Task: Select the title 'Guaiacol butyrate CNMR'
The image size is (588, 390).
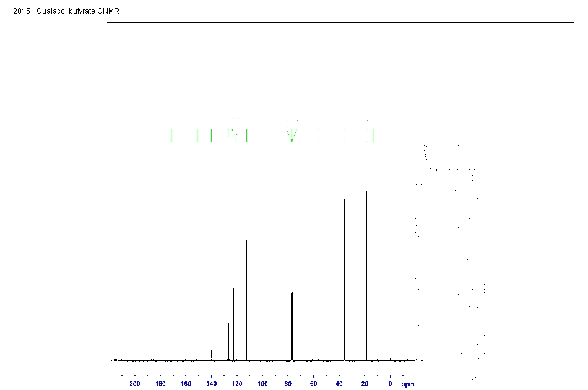Action: point(77,11)
